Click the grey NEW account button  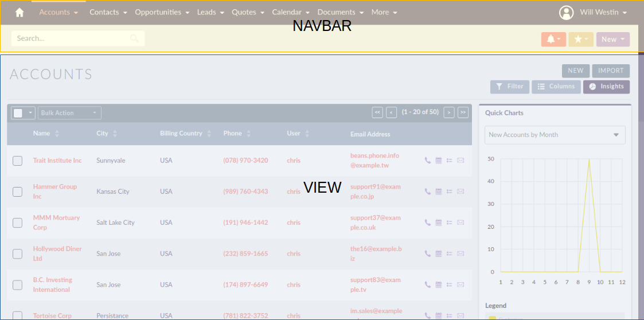point(576,71)
